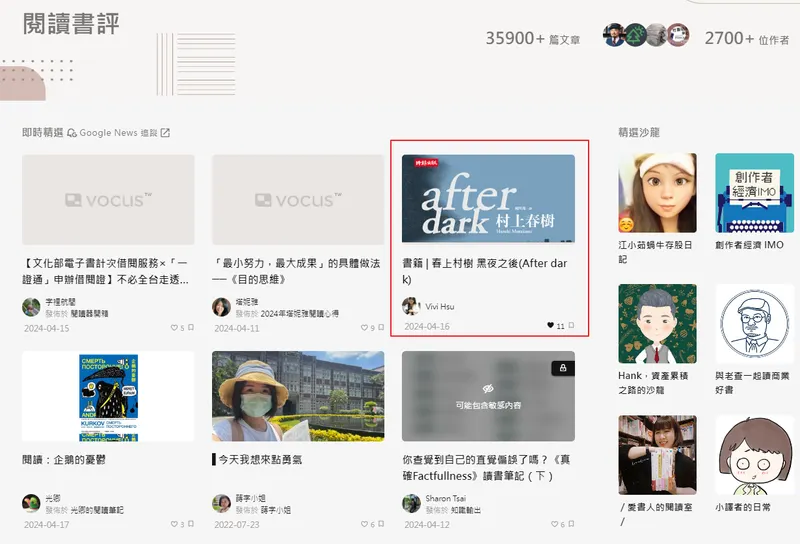Open the 知識輸出 publication link
The width and height of the screenshot is (800, 544).
click(x=465, y=509)
